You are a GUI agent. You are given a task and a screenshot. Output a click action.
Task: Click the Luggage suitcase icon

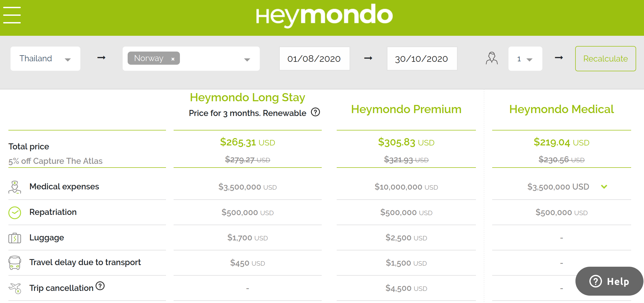[15, 238]
